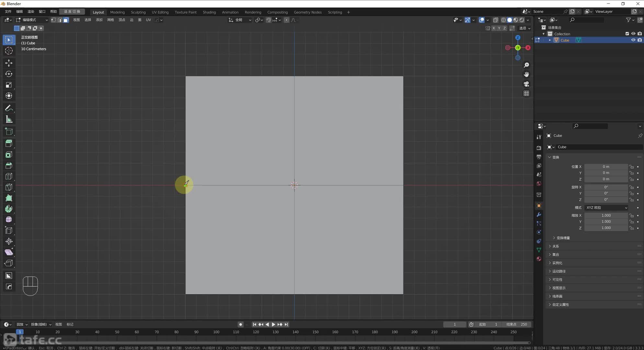Click the 语言切换 button
Screen dimensions: 644x350
[x=72, y=12]
